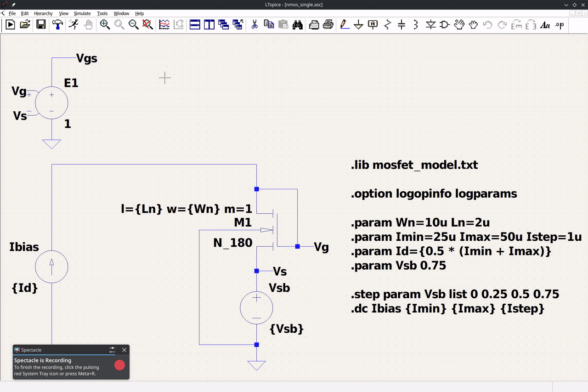Select the inductor component tool

click(416, 25)
